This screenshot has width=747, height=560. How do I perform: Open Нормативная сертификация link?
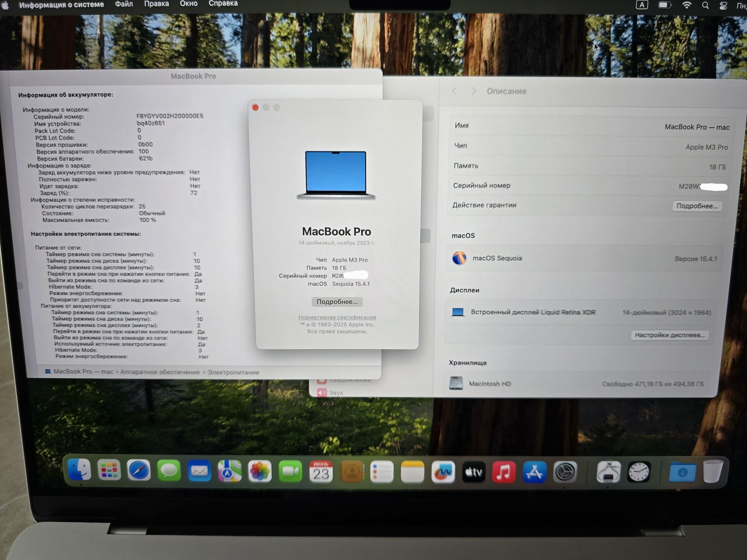(x=337, y=317)
